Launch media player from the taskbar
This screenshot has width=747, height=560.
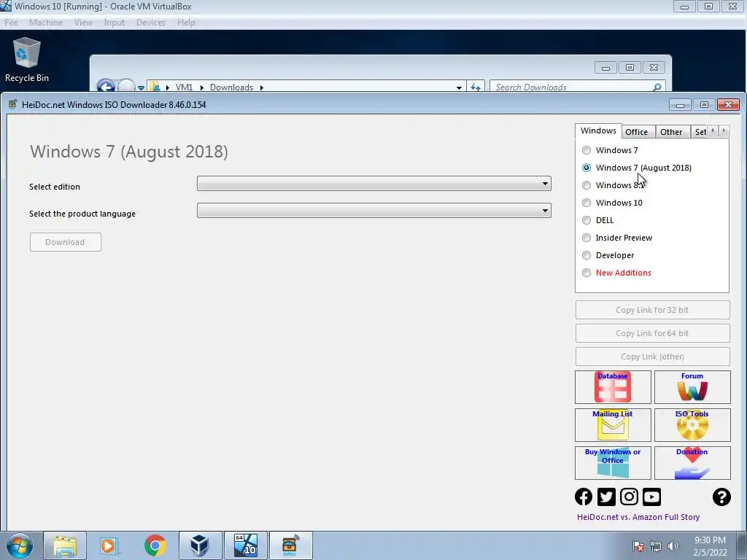point(110,545)
